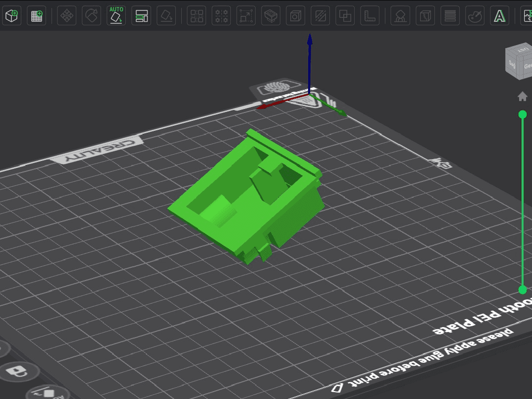
Task: Open the Seam painting cube tool
Action: click(425, 16)
